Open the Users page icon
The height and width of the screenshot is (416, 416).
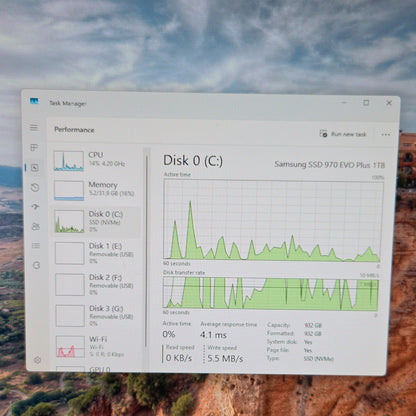pos(36,227)
